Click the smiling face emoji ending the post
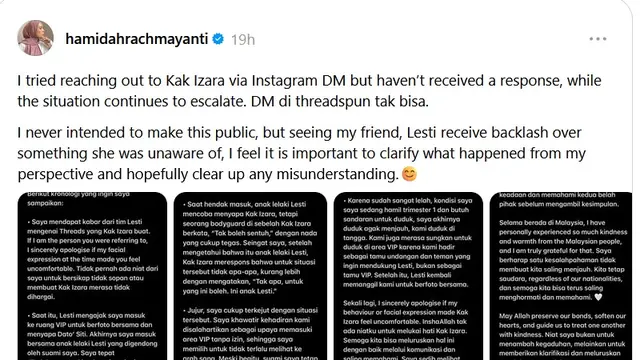 pyautogui.click(x=409, y=174)
